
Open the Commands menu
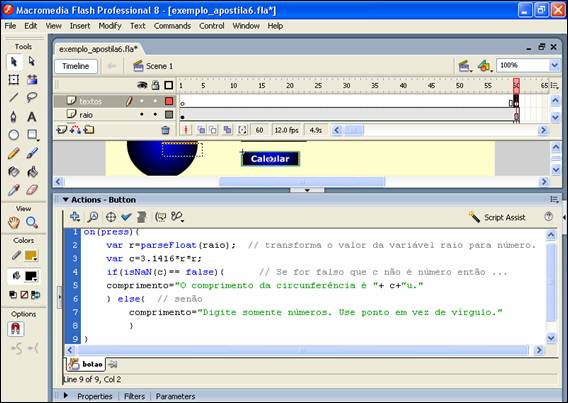pyautogui.click(x=172, y=26)
